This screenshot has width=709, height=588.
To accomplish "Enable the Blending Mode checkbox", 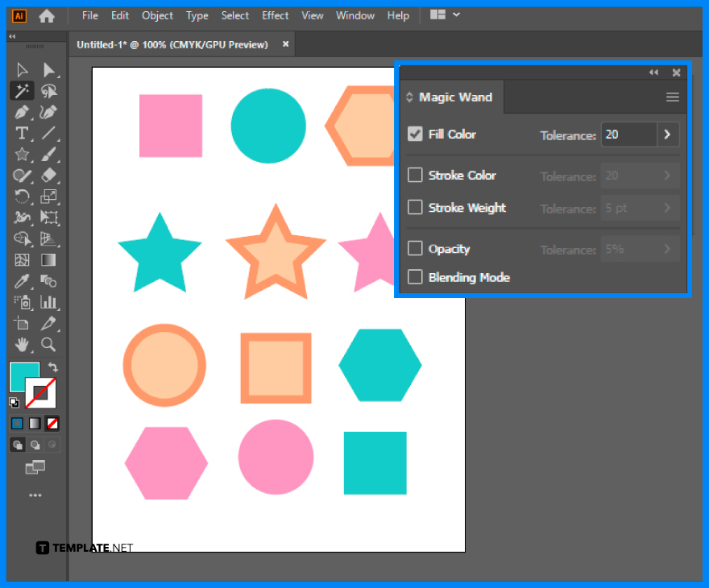I will [415, 277].
